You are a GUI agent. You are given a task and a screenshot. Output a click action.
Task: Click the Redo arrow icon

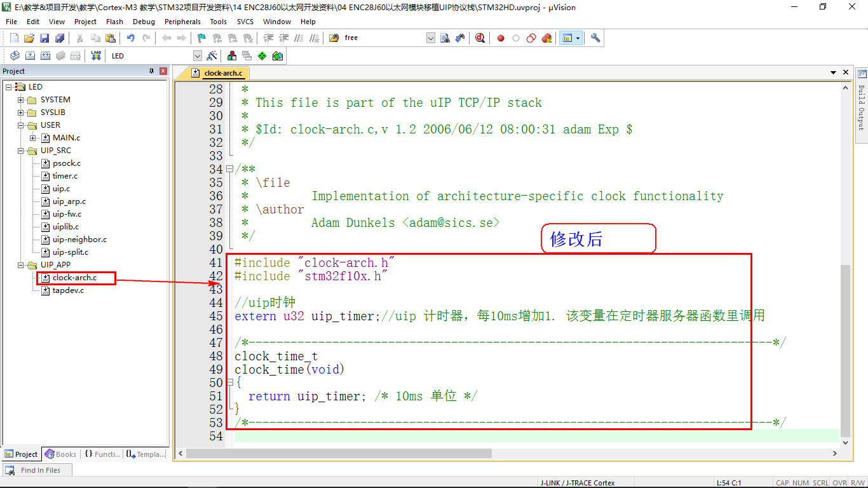coord(146,38)
